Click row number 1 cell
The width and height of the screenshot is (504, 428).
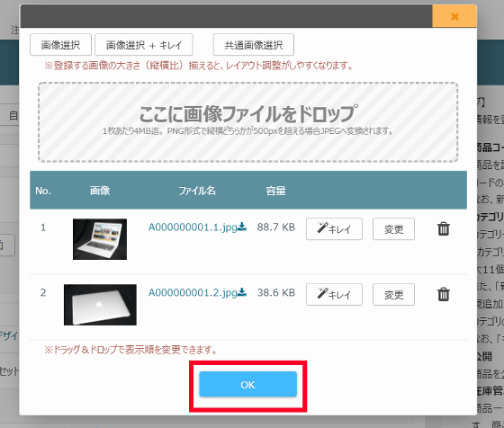tap(43, 227)
